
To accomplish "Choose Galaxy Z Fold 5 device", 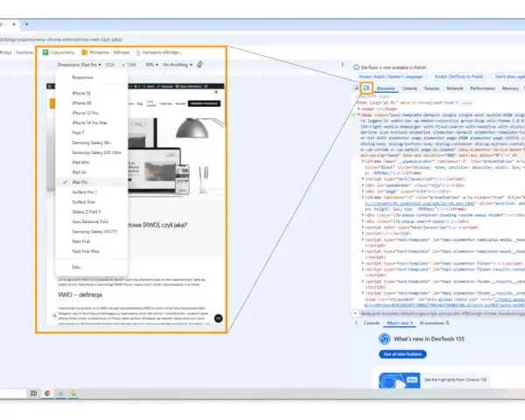I will click(91, 212).
